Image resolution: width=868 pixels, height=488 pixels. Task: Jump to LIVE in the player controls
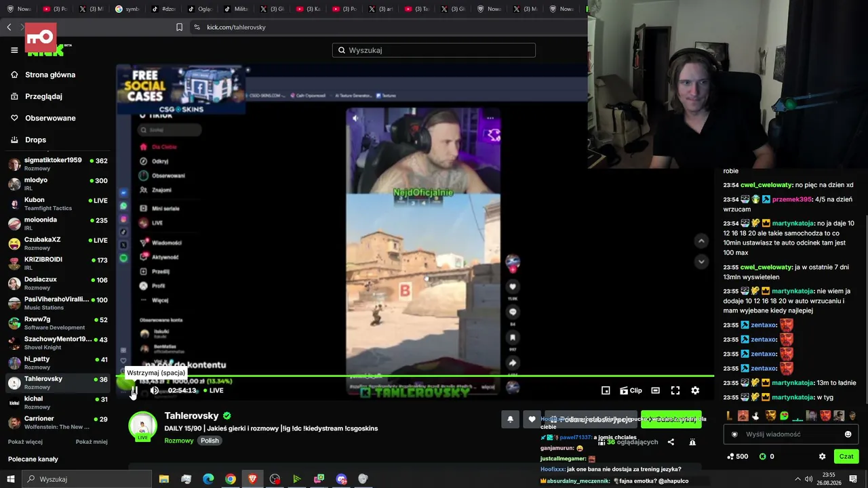click(213, 390)
